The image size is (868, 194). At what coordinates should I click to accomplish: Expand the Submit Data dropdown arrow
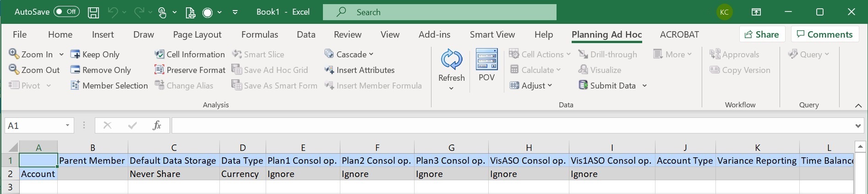[x=644, y=86]
